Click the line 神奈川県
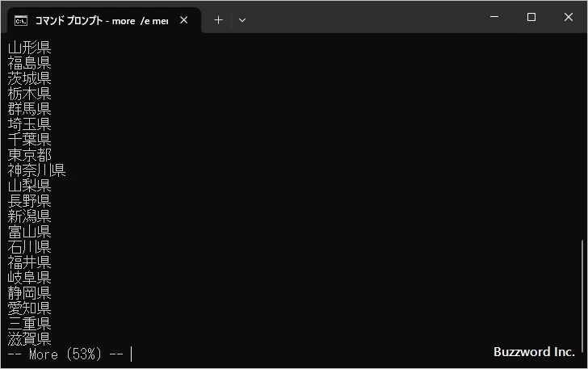 [x=37, y=170]
